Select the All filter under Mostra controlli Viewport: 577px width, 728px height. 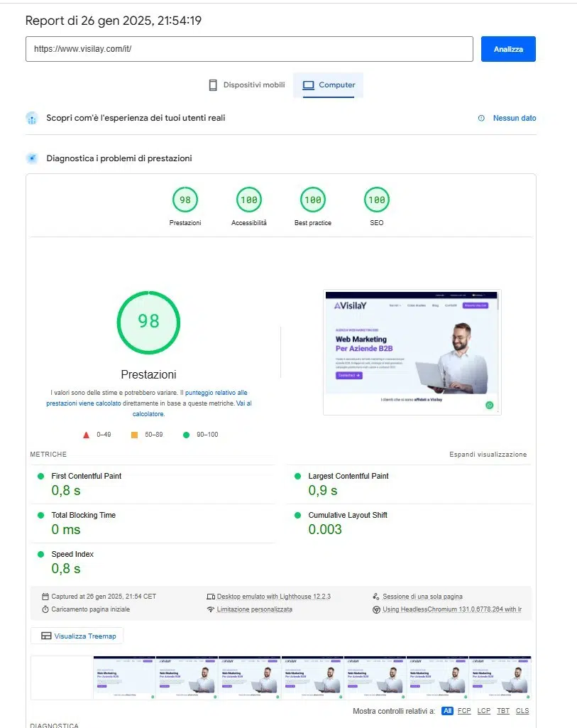[447, 711]
